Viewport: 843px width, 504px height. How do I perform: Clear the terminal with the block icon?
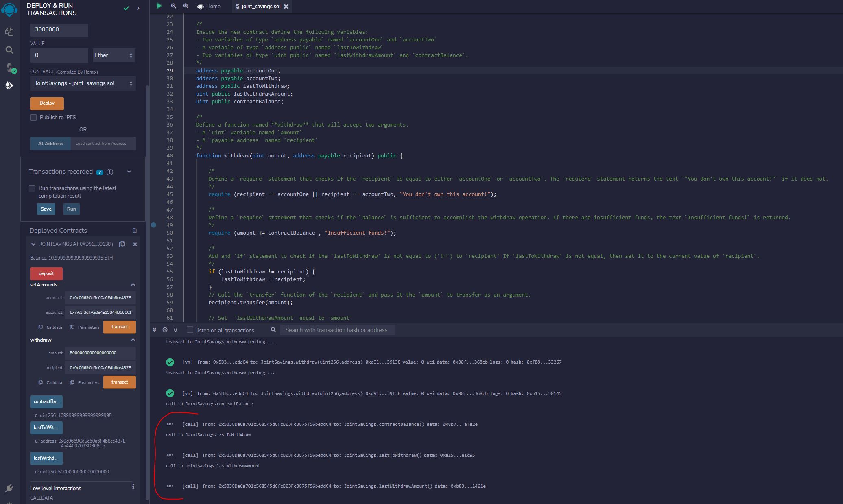tap(164, 330)
